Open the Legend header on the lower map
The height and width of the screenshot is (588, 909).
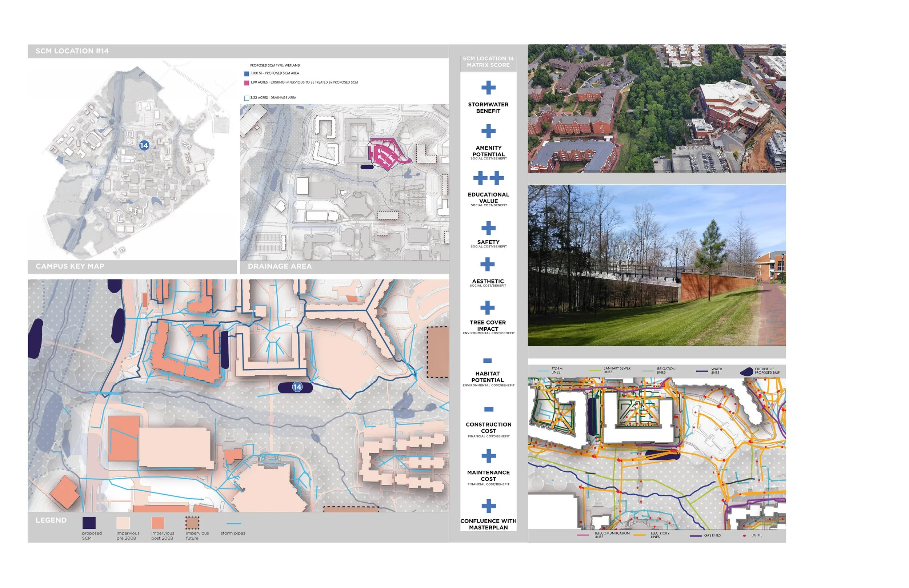point(51,520)
